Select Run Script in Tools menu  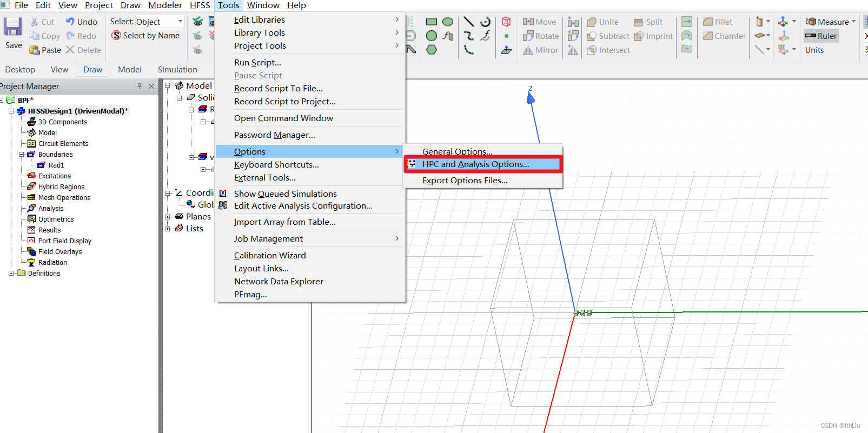(x=257, y=63)
